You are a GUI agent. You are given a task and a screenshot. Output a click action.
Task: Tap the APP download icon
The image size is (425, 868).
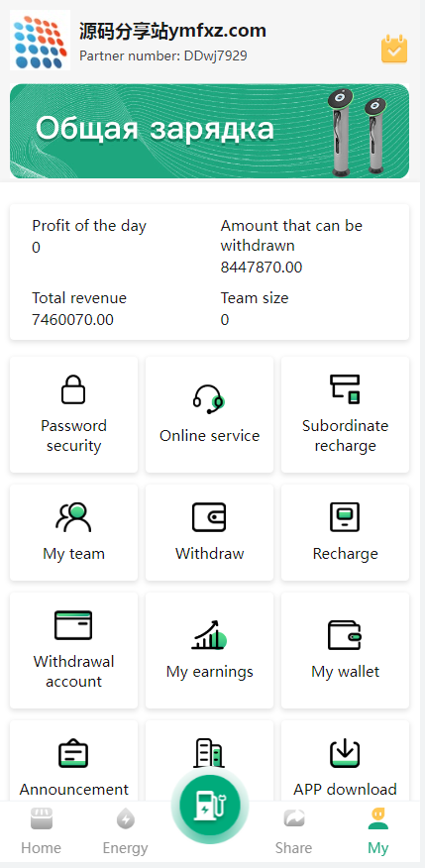click(345, 753)
